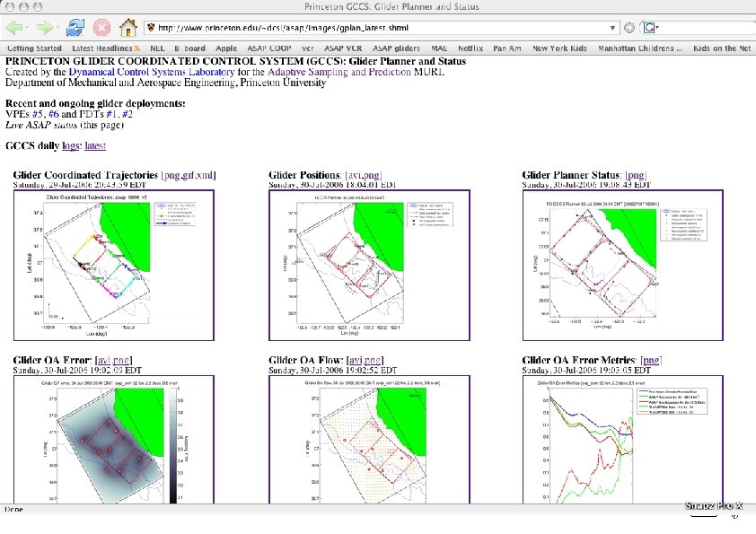Viewport: 756px width, 534px height.
Task: Open the MAE bookmark
Action: coord(439,48)
